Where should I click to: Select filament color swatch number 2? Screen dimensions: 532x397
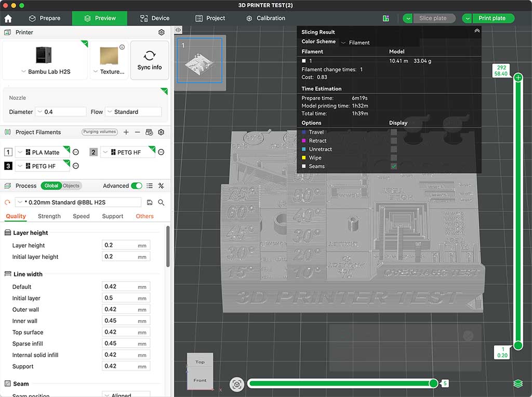coord(94,152)
